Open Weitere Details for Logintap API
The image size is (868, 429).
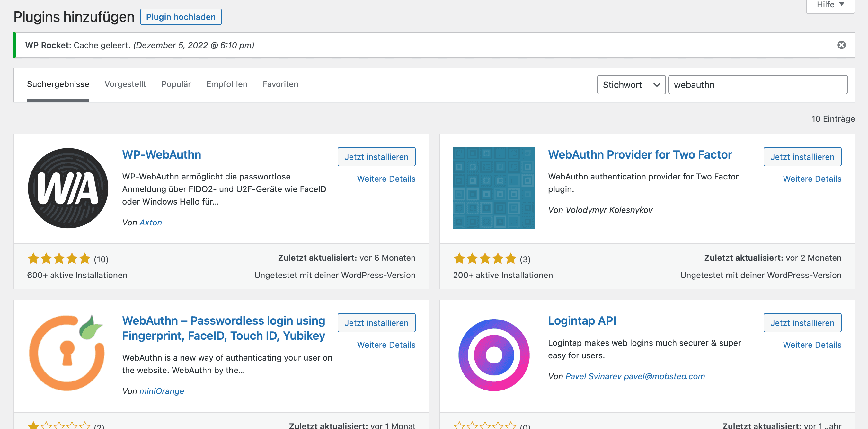[812, 345]
